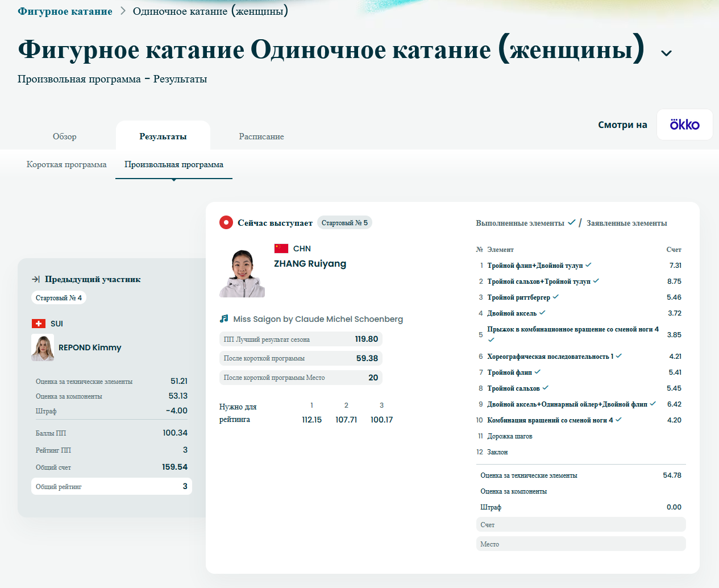Click the Счет result field
Viewport: 719px width, 588px height.
point(581,524)
